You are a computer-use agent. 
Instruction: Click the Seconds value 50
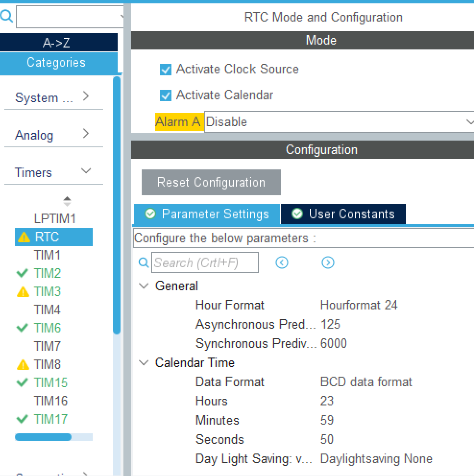point(327,439)
